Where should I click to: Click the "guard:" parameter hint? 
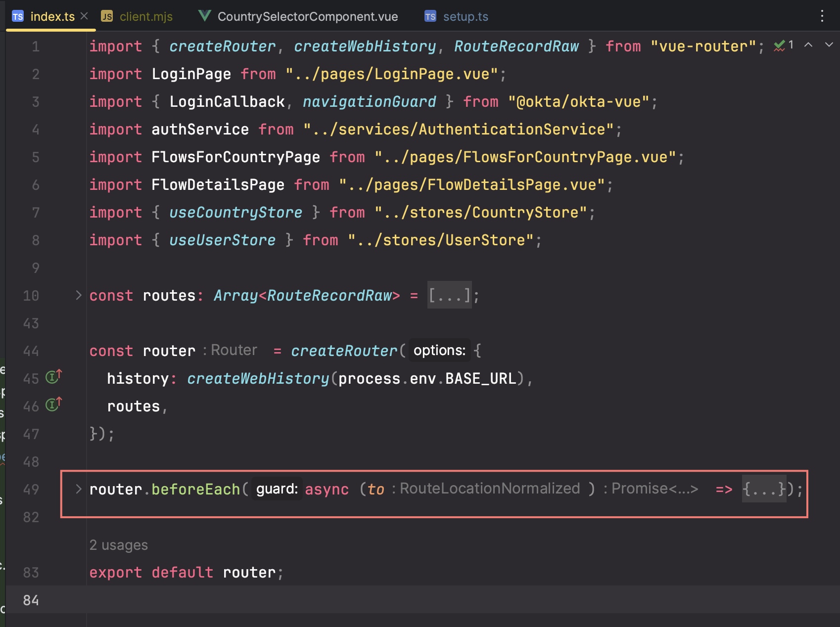point(277,489)
